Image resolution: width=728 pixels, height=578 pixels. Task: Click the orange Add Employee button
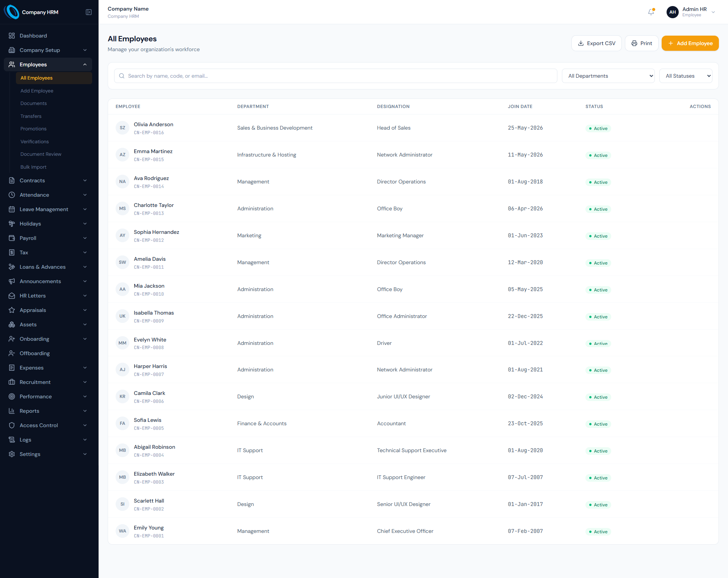pyautogui.click(x=690, y=43)
